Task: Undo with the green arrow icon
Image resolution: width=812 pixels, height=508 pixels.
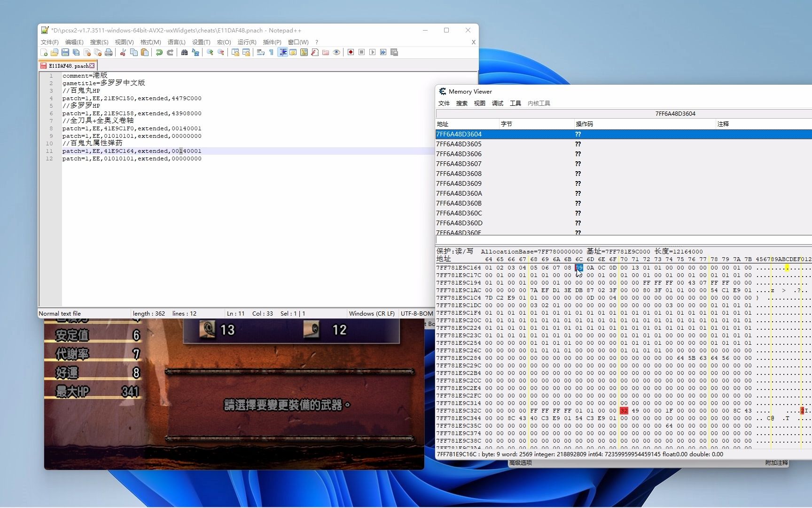Action: [159, 52]
